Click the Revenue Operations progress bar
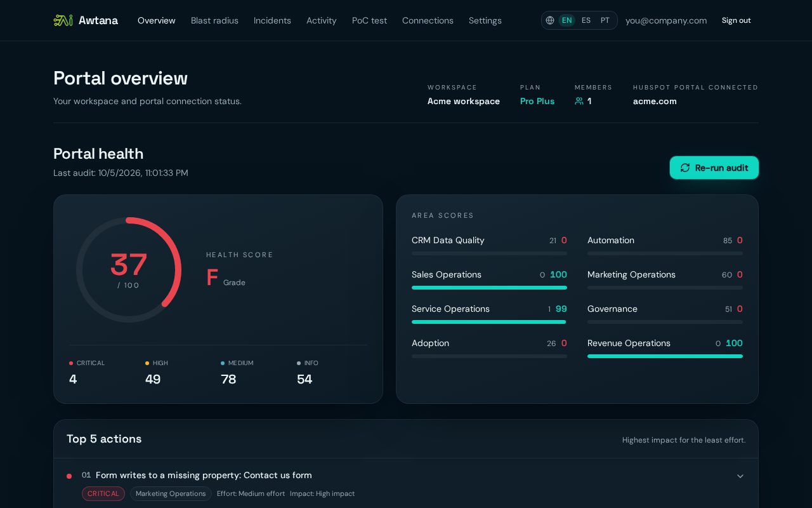 665,356
